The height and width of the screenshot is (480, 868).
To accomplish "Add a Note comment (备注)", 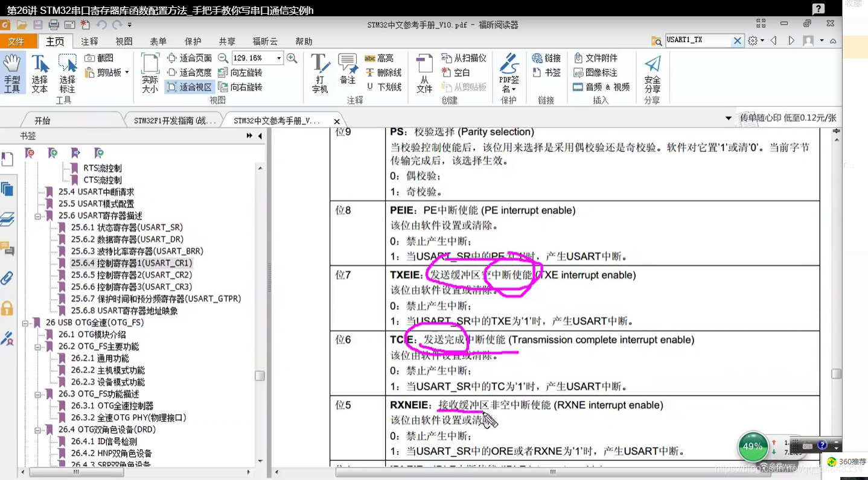I will (x=348, y=69).
